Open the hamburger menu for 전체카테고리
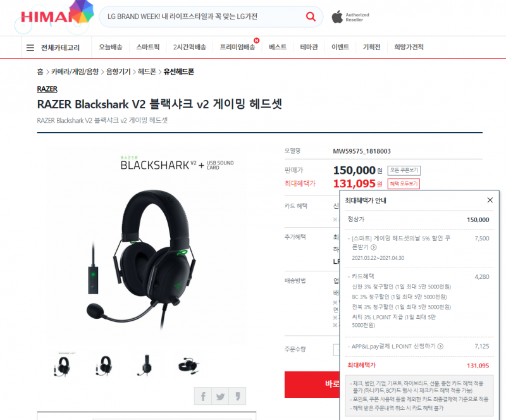 click(30, 48)
